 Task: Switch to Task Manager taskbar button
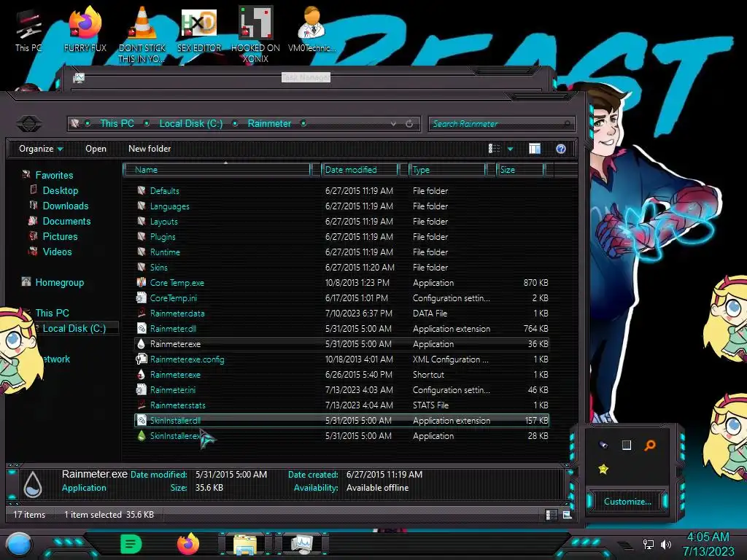302,544
